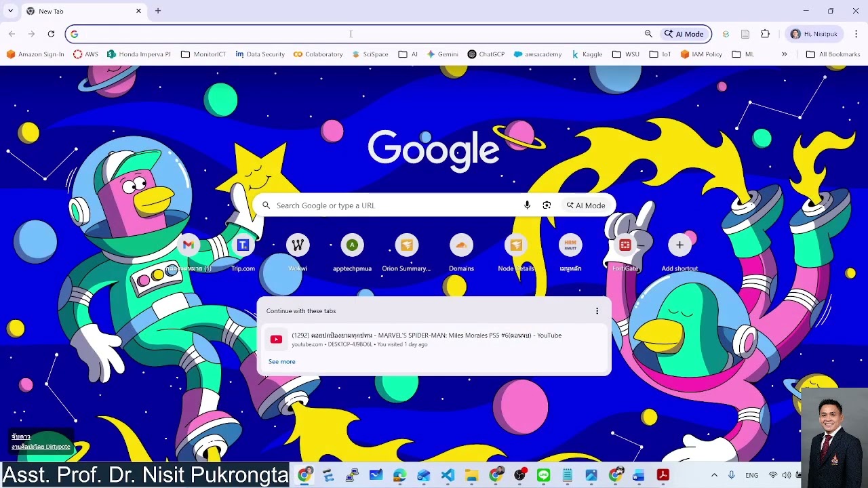868x488 pixels.
Task: Reload the current page
Action: pos(51,34)
